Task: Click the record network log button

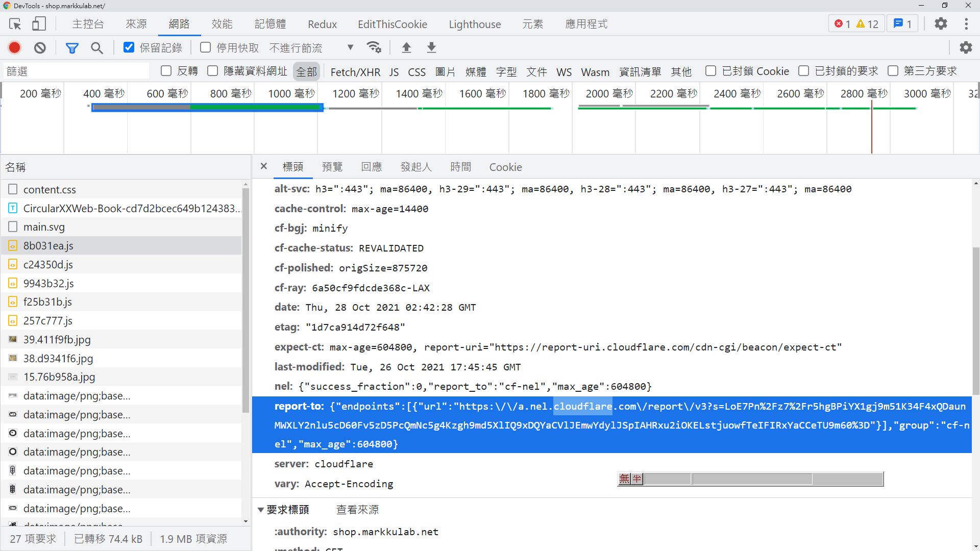Action: tap(14, 47)
